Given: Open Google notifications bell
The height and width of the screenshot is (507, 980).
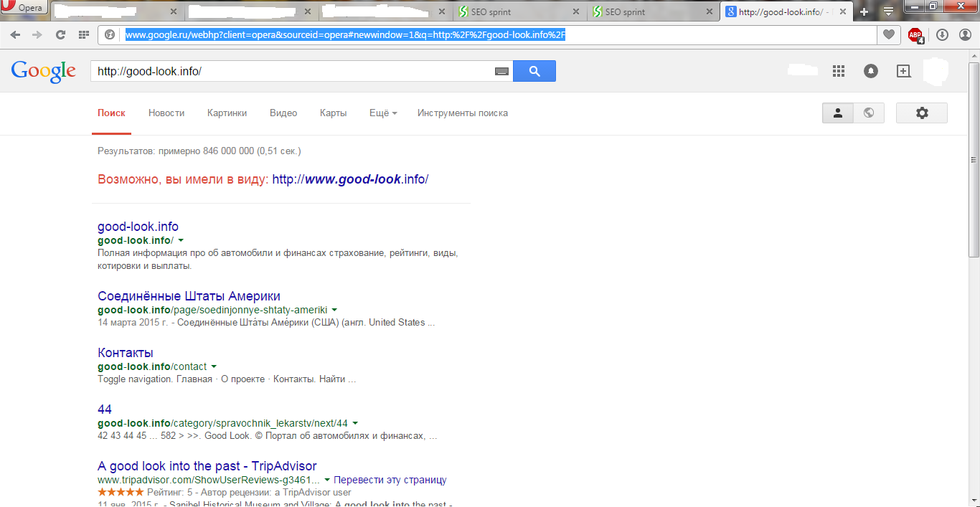Looking at the screenshot, I should [870, 71].
